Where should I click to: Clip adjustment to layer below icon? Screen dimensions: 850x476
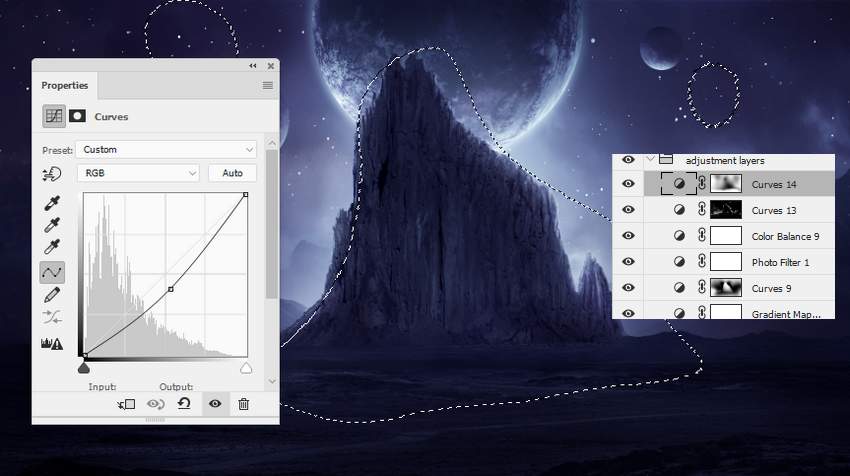pos(126,404)
